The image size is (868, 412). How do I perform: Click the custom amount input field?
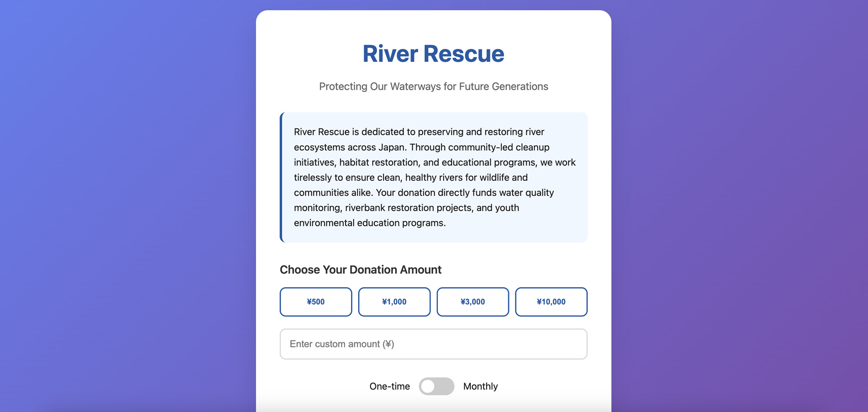point(433,344)
